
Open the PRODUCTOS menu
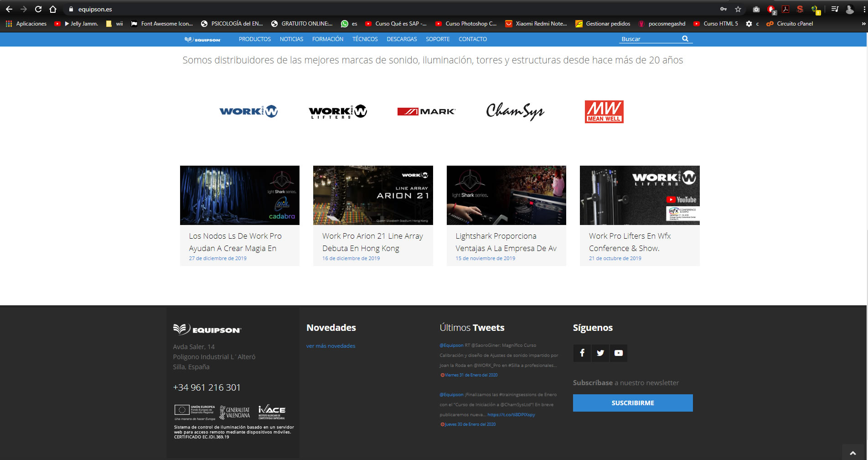click(x=254, y=39)
